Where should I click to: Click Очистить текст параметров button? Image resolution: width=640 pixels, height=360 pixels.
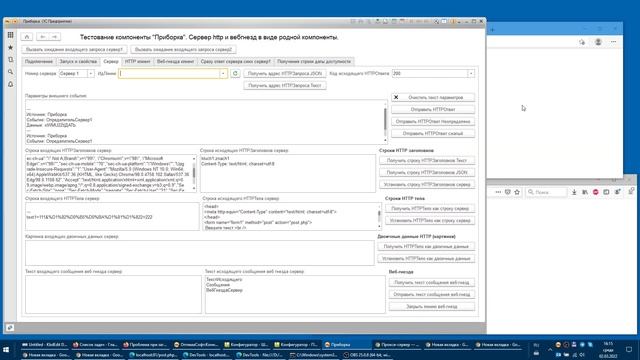433,98
